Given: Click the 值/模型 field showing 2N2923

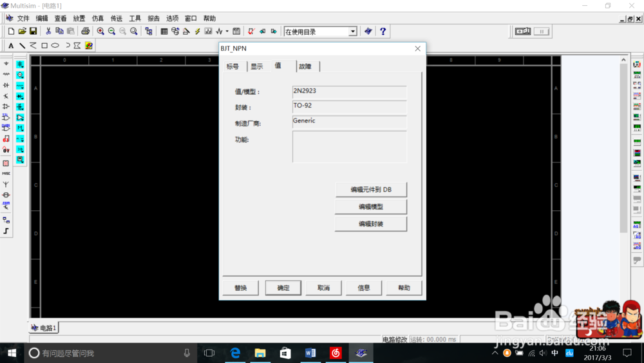Looking at the screenshot, I should coord(350,92).
